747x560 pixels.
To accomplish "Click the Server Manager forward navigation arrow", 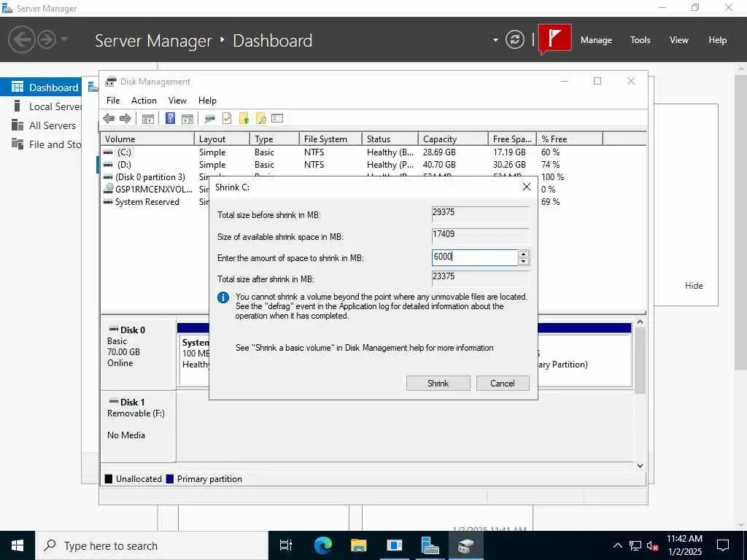I will pyautogui.click(x=47, y=39).
